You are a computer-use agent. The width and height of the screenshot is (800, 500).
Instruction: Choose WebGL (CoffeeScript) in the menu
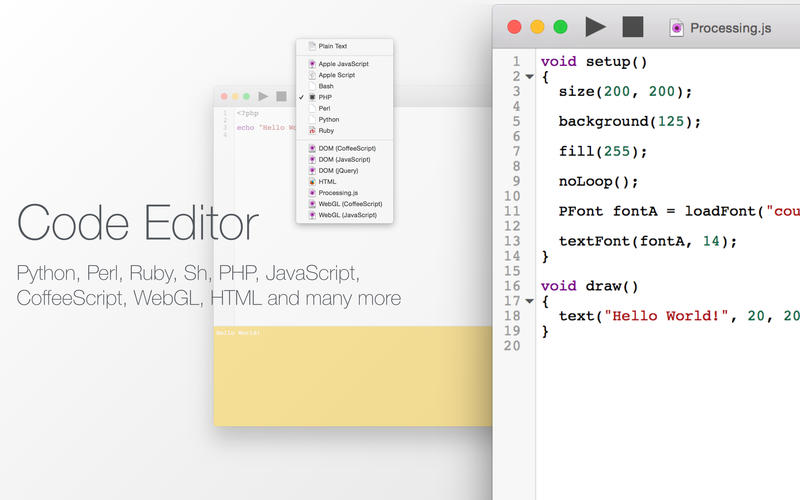click(344, 204)
